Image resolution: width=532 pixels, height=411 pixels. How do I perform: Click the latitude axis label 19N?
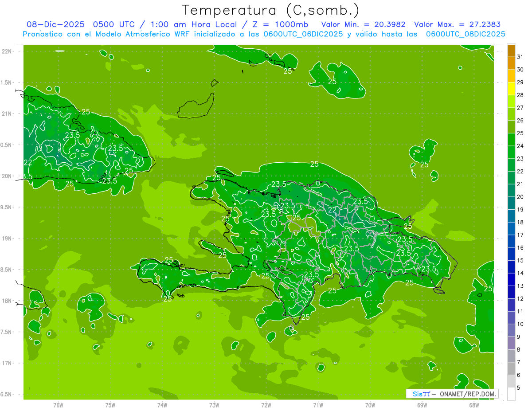(x=8, y=238)
